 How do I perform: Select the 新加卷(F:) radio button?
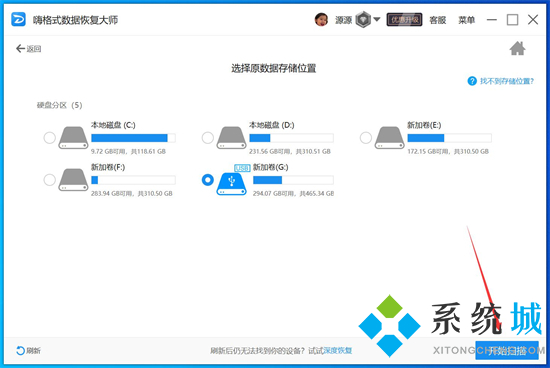pyautogui.click(x=49, y=180)
